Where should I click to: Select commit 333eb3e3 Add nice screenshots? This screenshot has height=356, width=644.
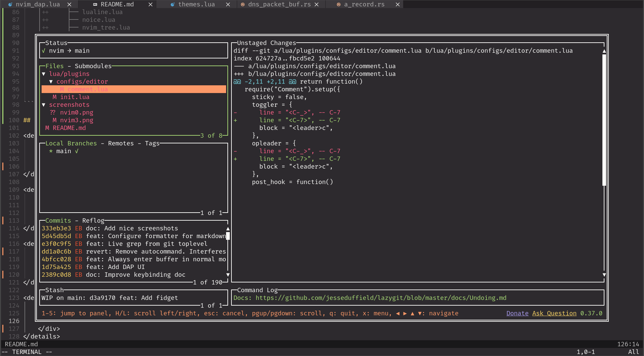tap(133, 228)
